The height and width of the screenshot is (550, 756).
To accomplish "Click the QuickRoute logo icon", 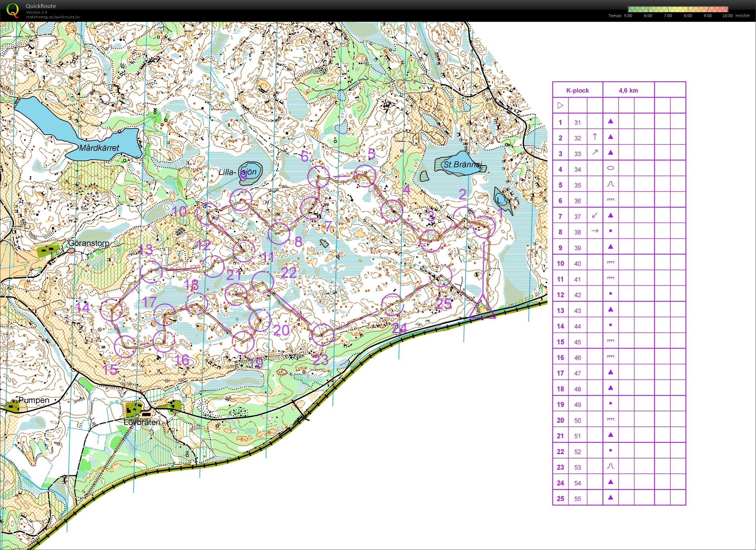I will pyautogui.click(x=13, y=10).
